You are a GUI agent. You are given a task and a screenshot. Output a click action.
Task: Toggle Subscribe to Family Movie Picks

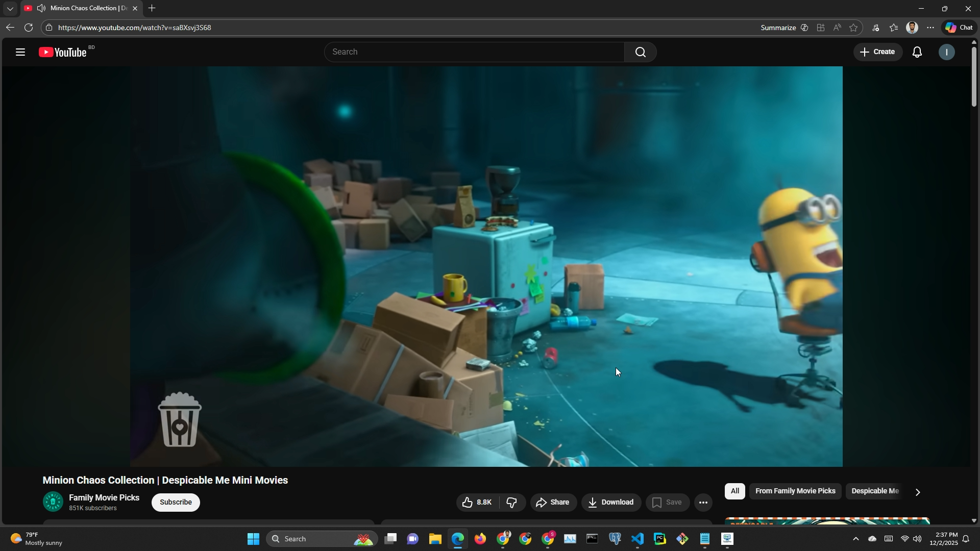(x=176, y=503)
